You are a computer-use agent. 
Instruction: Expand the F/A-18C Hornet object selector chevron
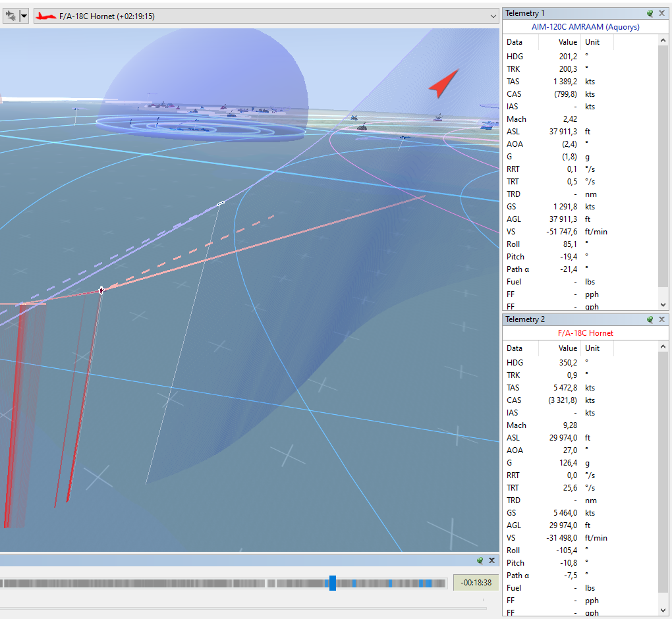coord(493,16)
